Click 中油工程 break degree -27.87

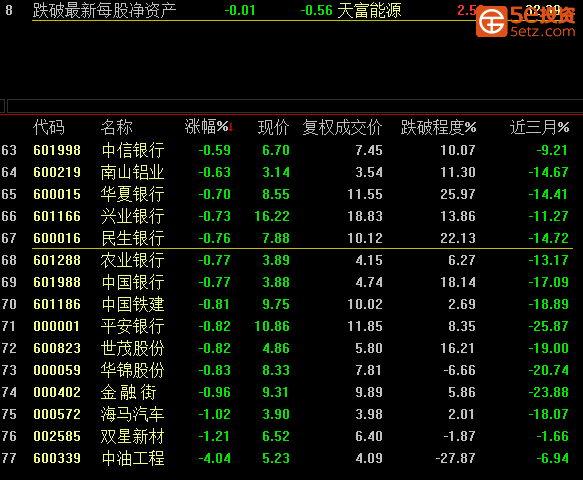click(455, 458)
